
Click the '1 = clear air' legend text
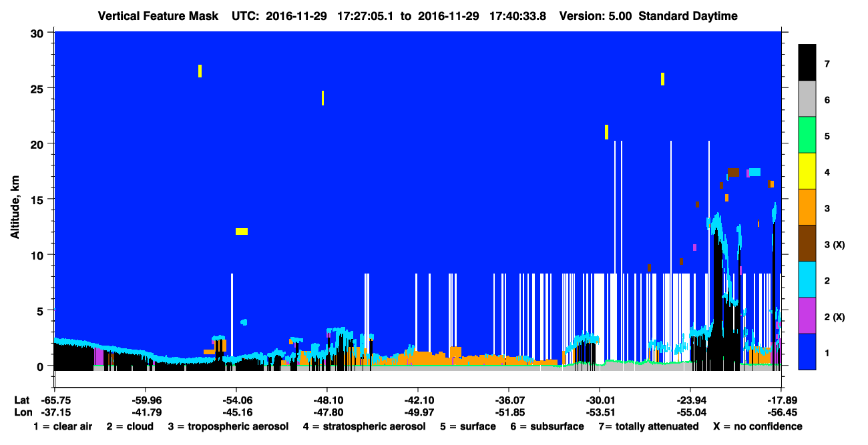63,426
